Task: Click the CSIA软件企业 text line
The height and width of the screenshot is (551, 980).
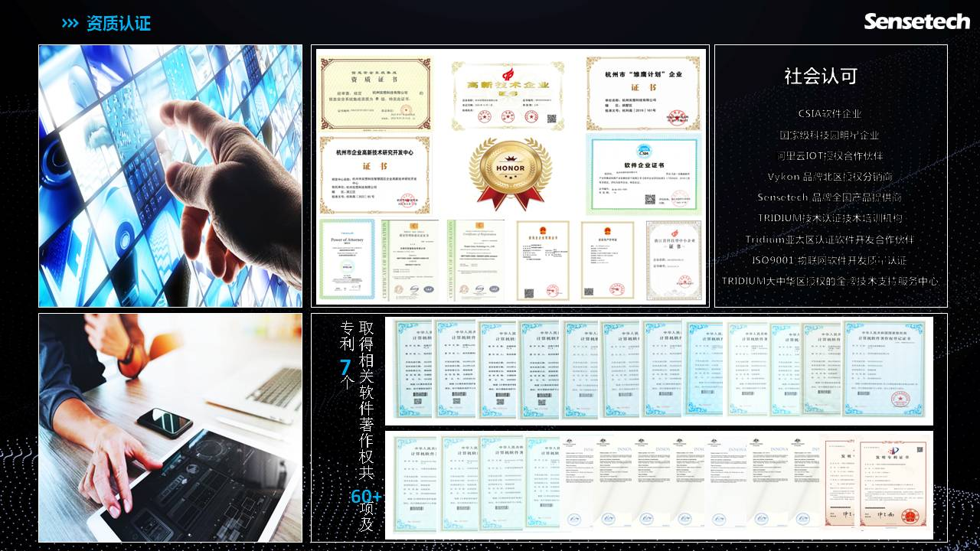Action: (830, 114)
